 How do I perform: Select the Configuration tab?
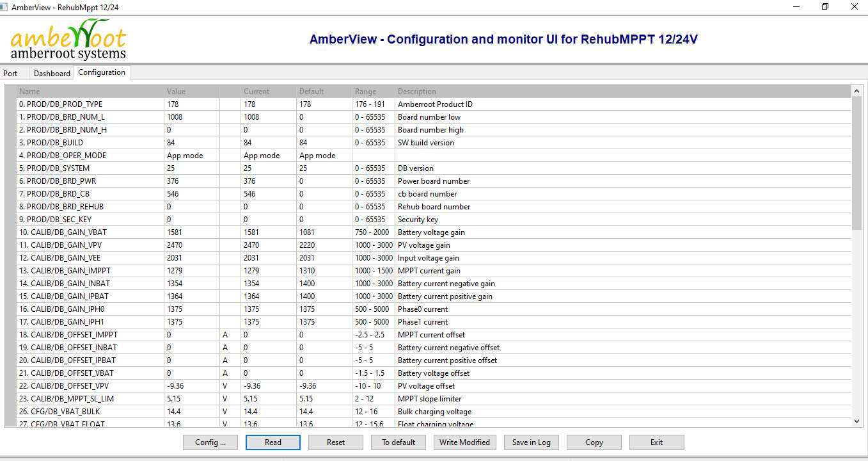[102, 72]
